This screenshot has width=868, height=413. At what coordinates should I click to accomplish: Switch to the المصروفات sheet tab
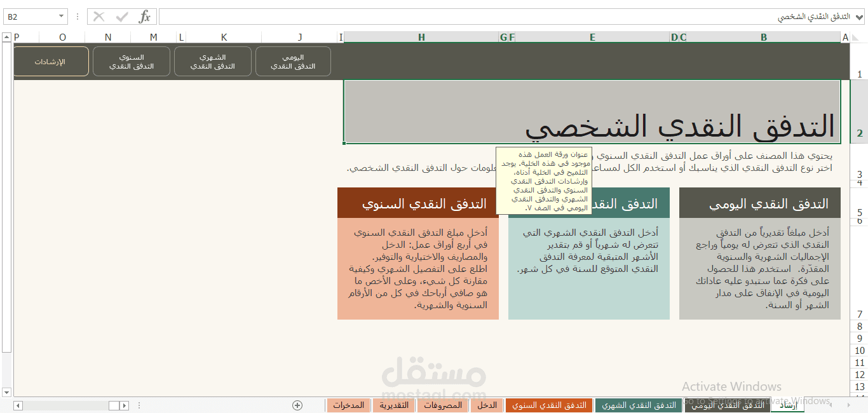(443, 405)
